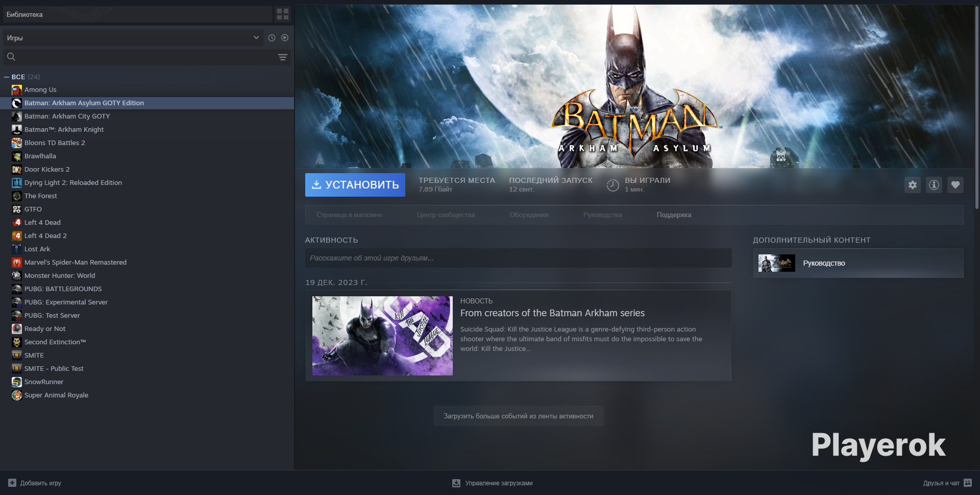This screenshot has width=980, height=495.
Task: Open Управление загрузками link
Action: coord(499,483)
